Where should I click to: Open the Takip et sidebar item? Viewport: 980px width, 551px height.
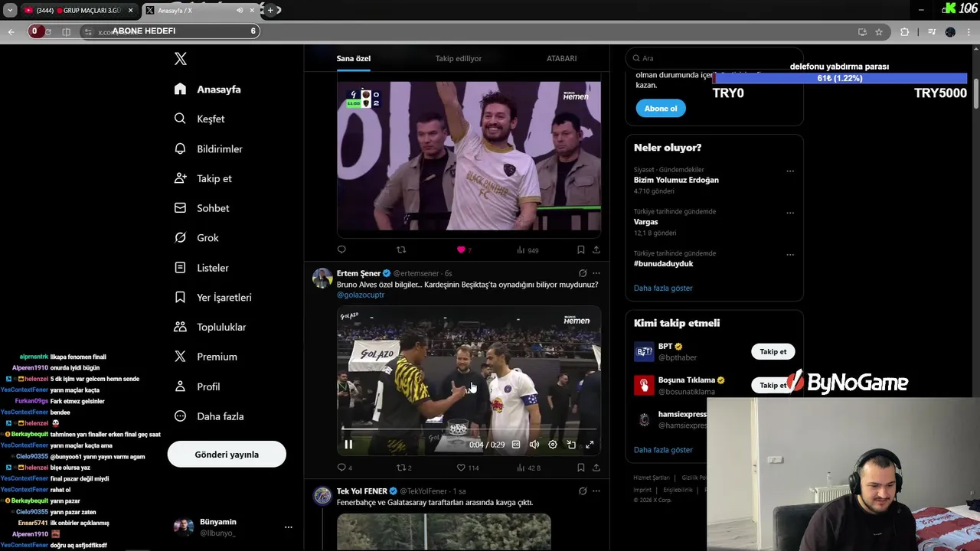203,179
